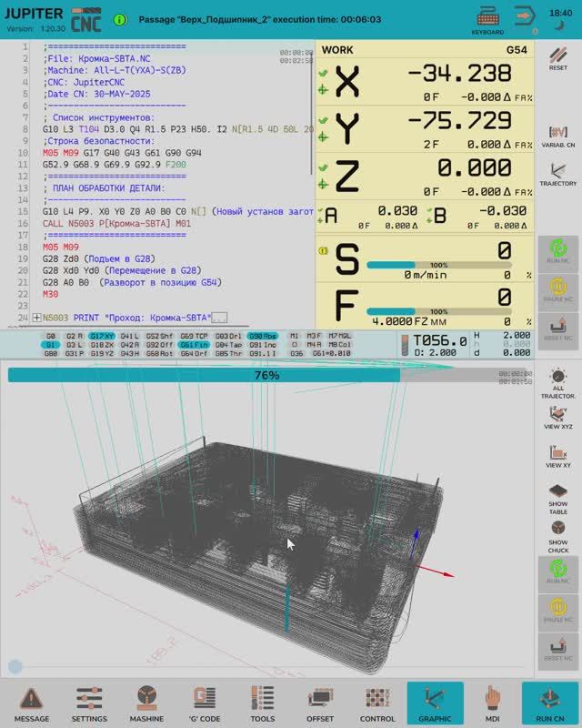
Task: Click the green info icon beside passage message
Action: pos(120,19)
